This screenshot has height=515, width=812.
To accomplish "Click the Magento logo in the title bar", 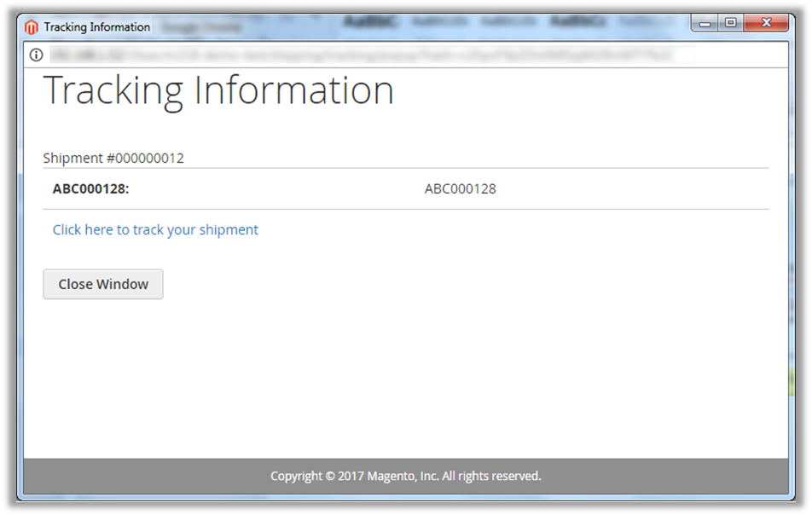I will pyautogui.click(x=32, y=27).
